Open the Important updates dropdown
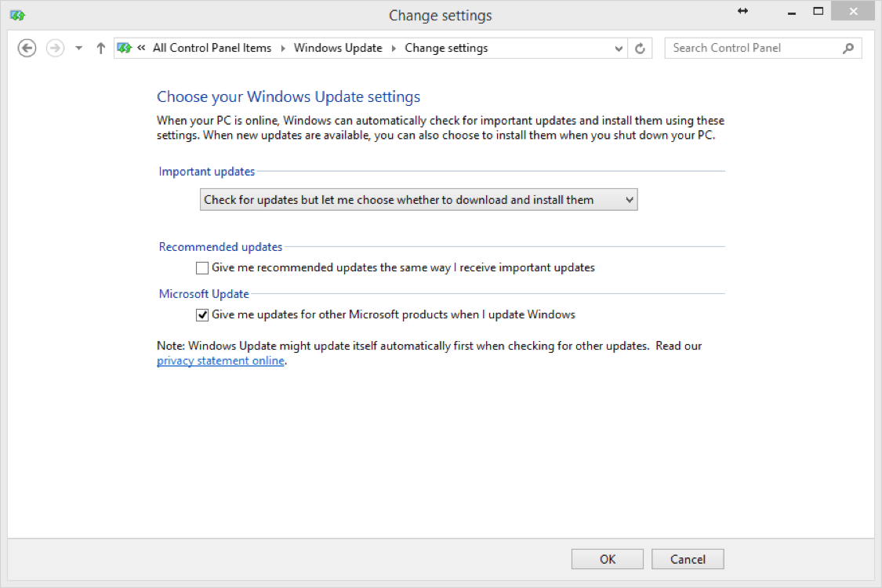Image resolution: width=882 pixels, height=588 pixels. pos(419,200)
